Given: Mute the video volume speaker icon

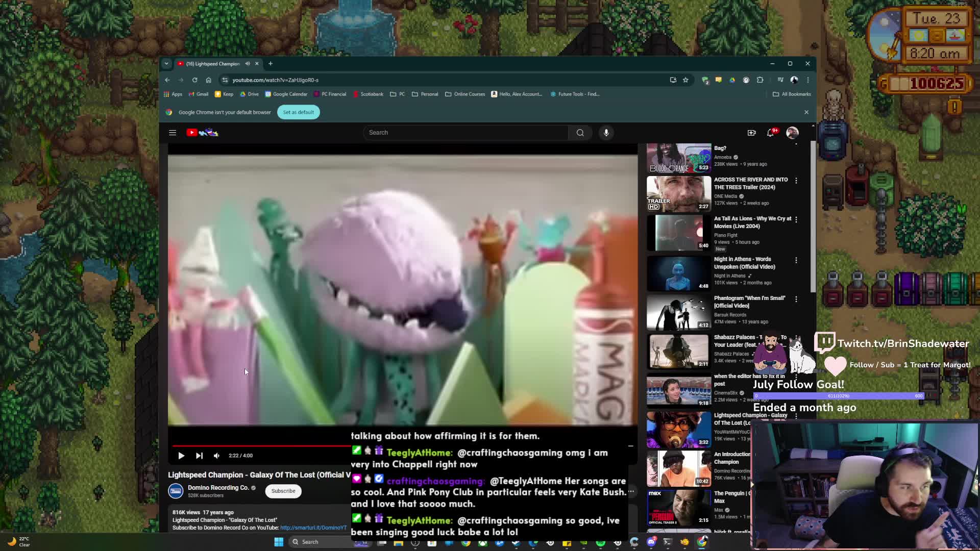Looking at the screenshot, I should pos(216,456).
